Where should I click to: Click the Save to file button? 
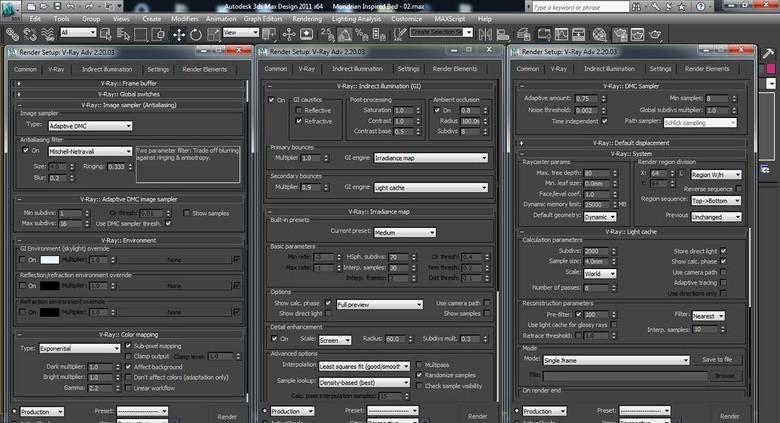pyautogui.click(x=717, y=359)
